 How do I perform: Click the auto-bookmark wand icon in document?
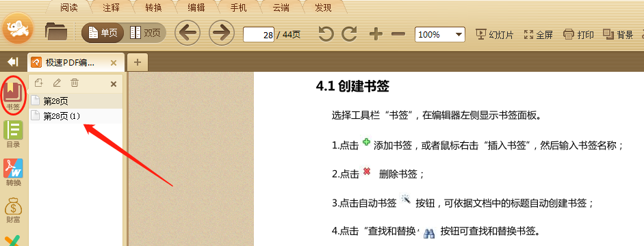coord(406,200)
